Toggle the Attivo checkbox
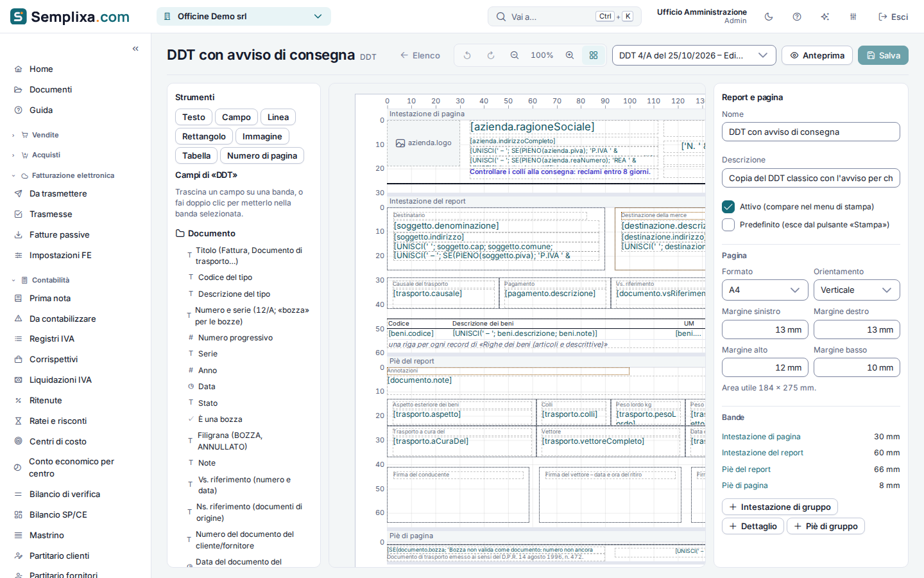This screenshot has height=578, width=924. pos(728,207)
